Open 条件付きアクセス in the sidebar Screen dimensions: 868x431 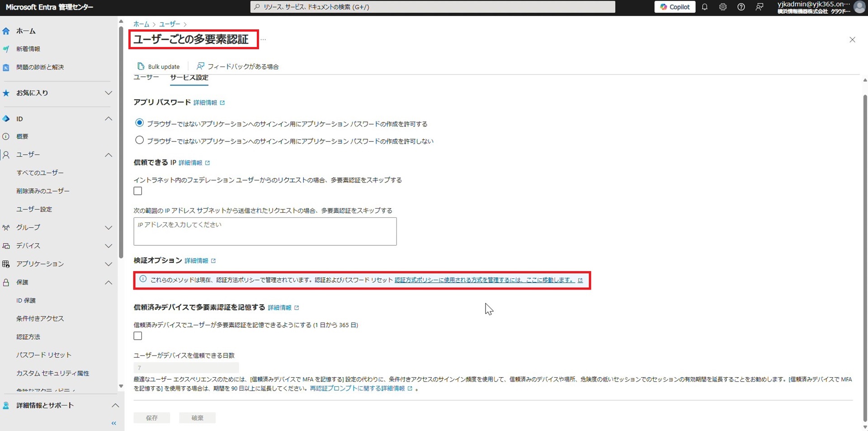pos(40,319)
